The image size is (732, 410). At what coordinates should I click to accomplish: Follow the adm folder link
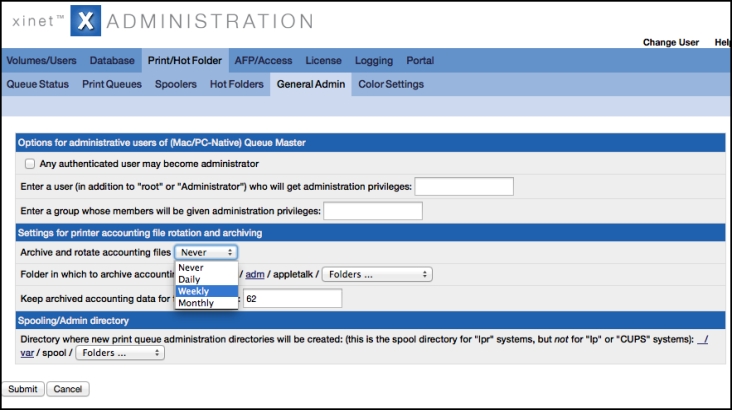click(255, 275)
